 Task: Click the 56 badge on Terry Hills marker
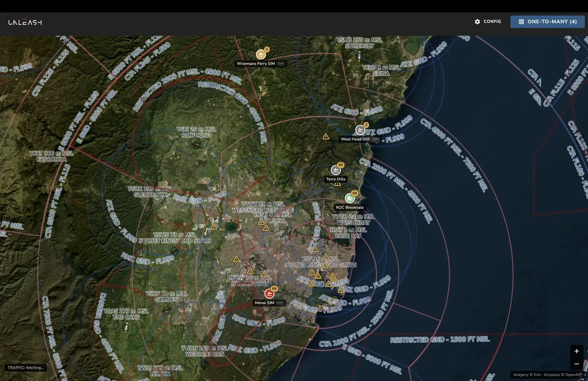coord(341,165)
